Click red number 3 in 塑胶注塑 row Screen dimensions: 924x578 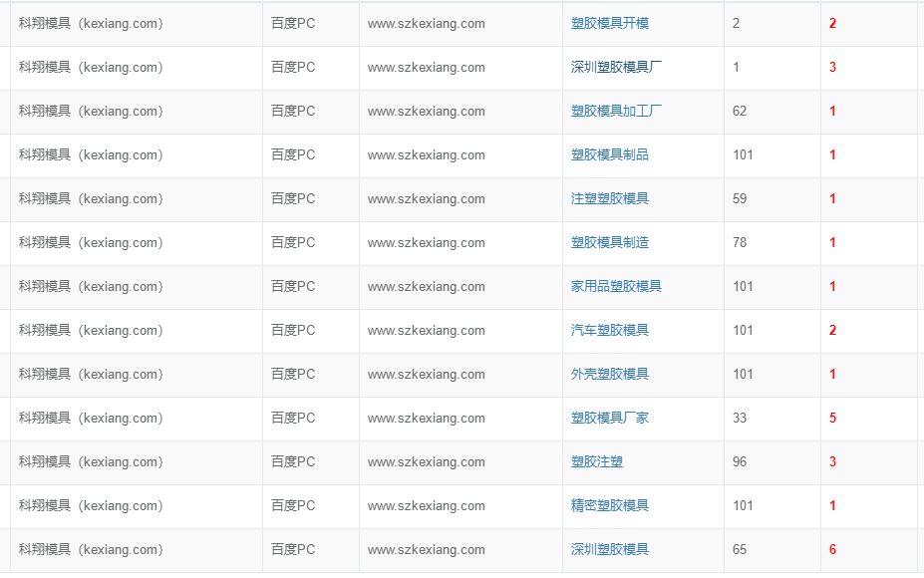832,462
